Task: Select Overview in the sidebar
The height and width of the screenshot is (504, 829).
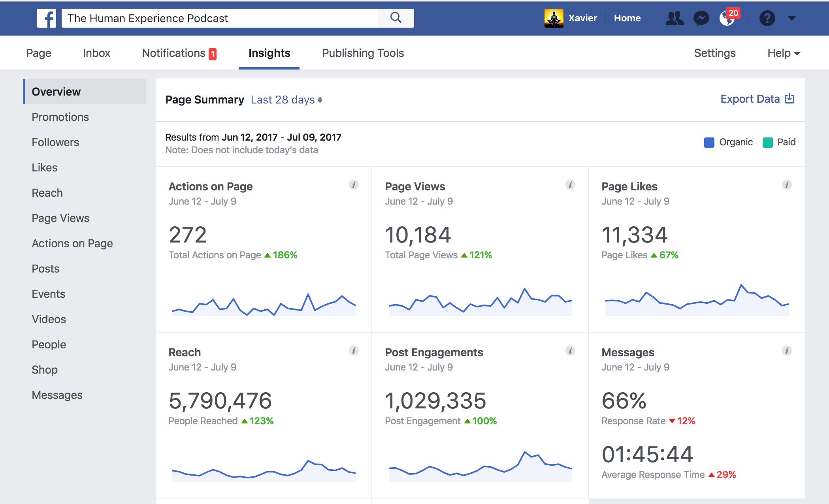Action: pos(85,92)
